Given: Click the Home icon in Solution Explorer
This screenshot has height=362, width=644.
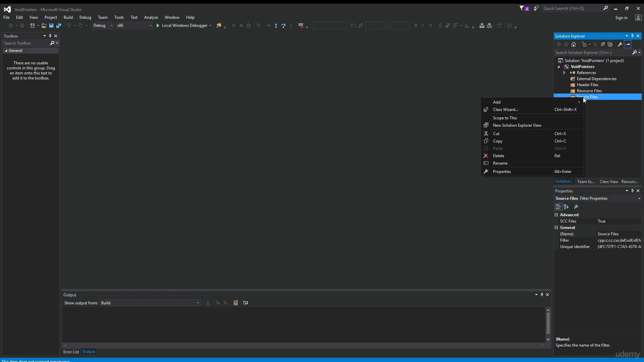Looking at the screenshot, I should pos(574,44).
